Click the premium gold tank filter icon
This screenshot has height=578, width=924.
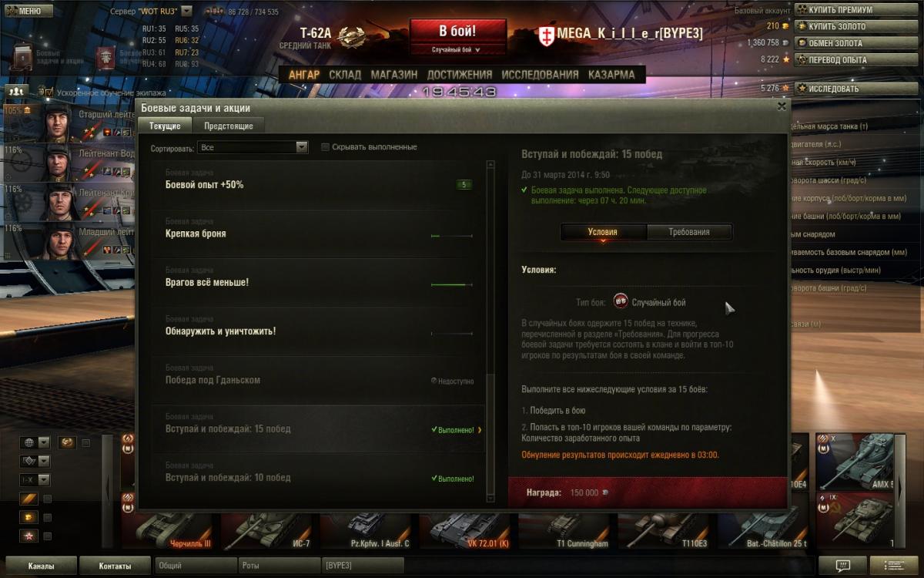pos(28,517)
